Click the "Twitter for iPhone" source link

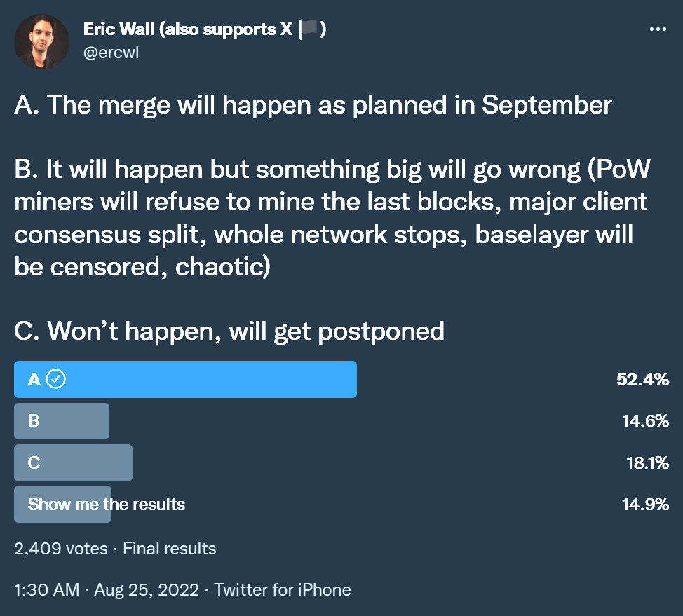click(x=283, y=589)
